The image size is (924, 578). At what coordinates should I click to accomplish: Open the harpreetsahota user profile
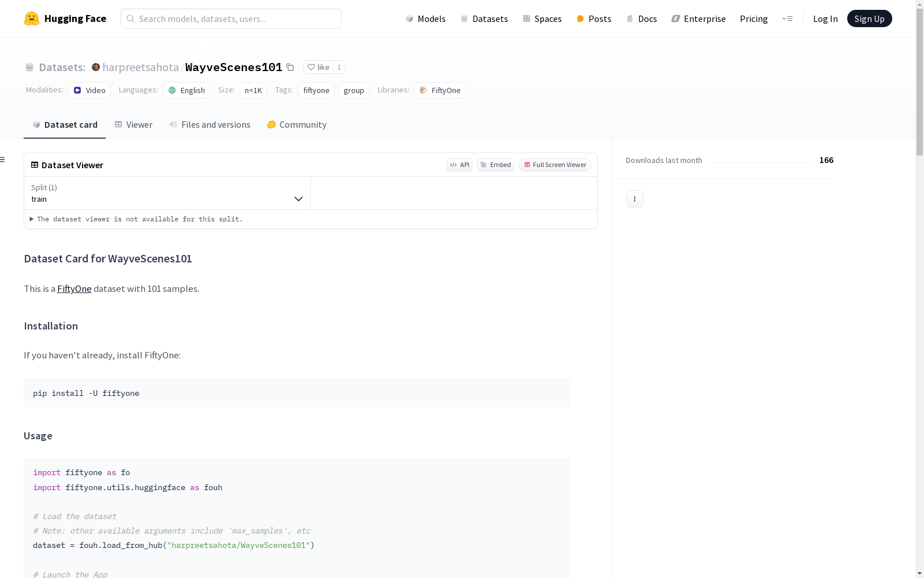click(140, 67)
